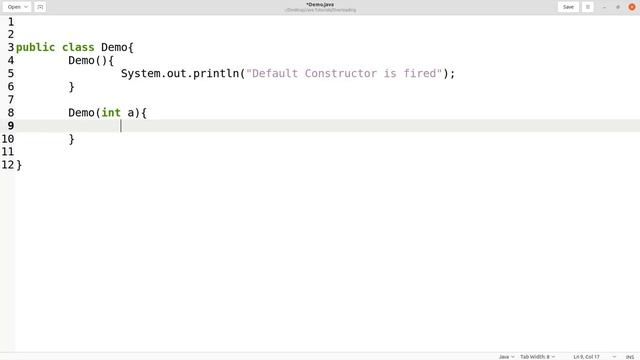Click the *Demo.java window title
This screenshot has width=640, height=360.
pyautogui.click(x=320, y=4)
